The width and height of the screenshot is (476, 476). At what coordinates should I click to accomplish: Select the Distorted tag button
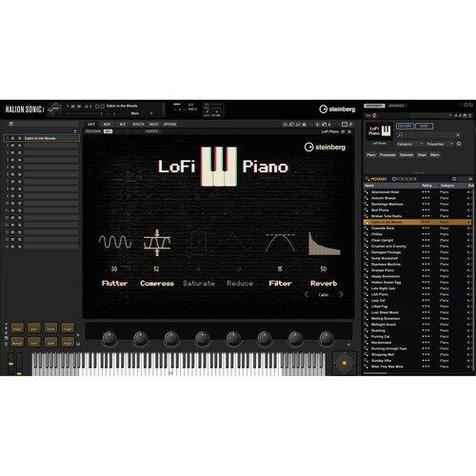407,155
